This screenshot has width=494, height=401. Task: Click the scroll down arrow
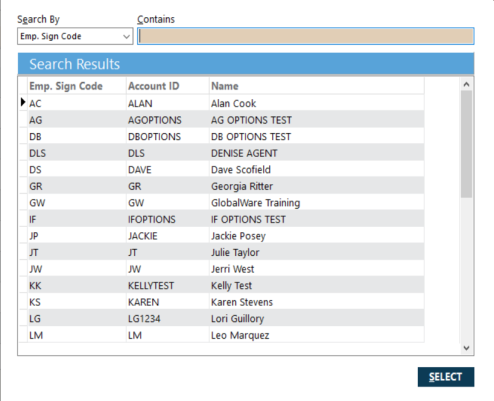point(466,348)
